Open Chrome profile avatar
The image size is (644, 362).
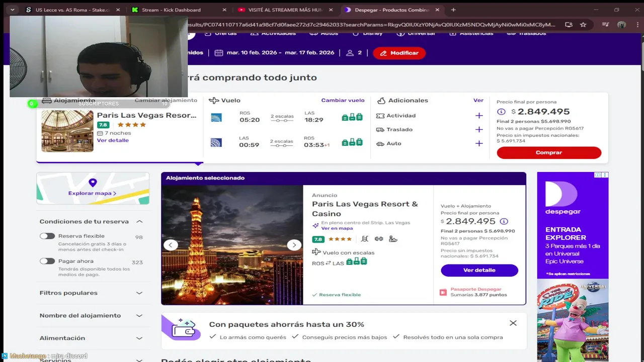tap(621, 25)
